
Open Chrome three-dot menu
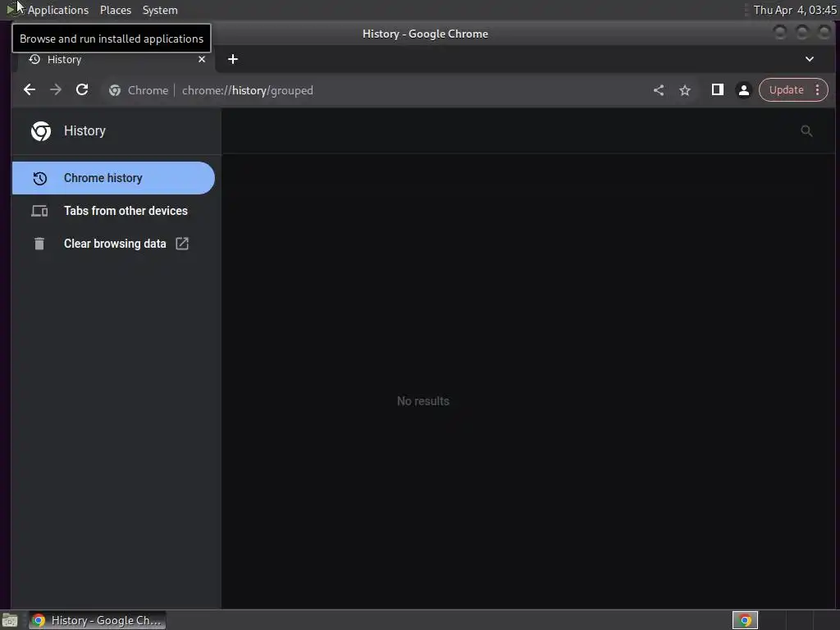click(x=818, y=90)
